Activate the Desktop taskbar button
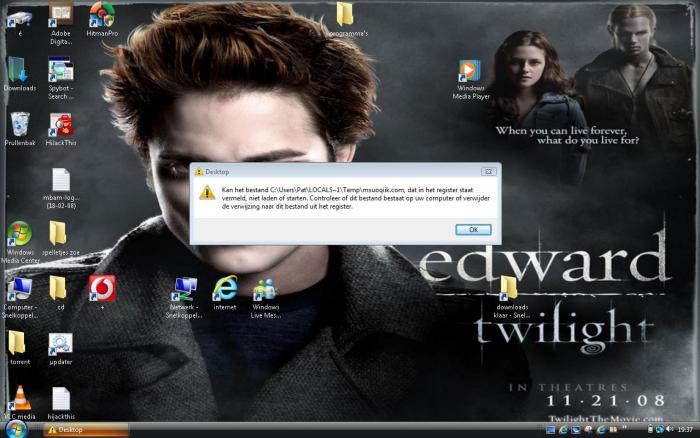The height and width of the screenshot is (438, 700). tap(86, 430)
